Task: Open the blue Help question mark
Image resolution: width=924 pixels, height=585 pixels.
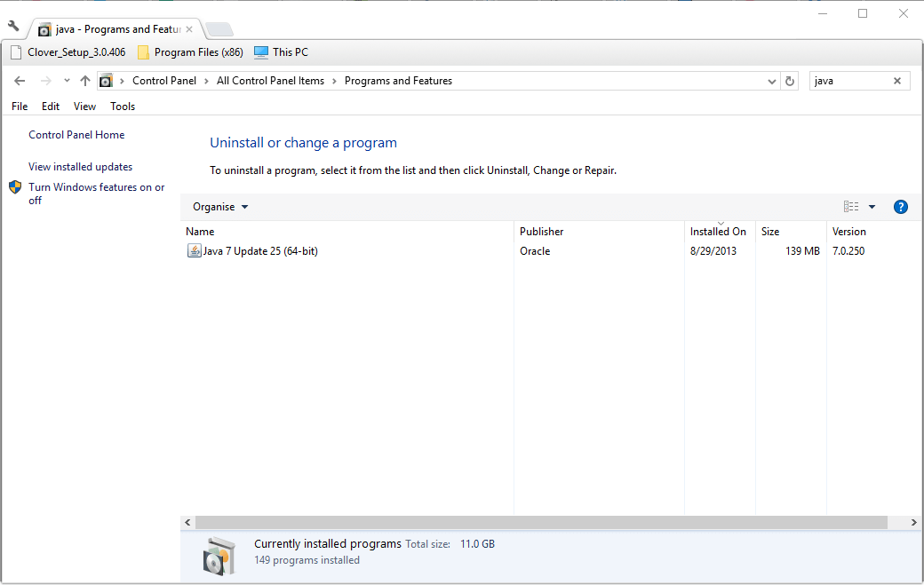Action: click(x=900, y=207)
